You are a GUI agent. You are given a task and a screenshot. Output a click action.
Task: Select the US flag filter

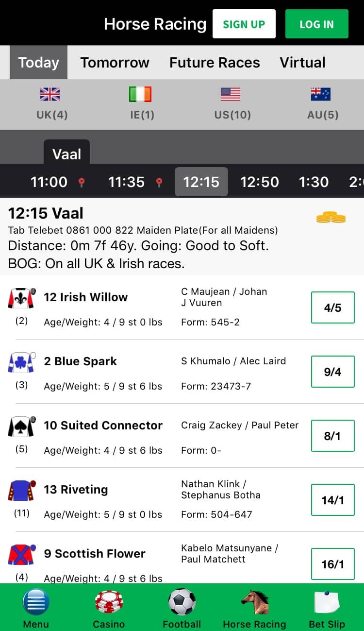coord(231,94)
